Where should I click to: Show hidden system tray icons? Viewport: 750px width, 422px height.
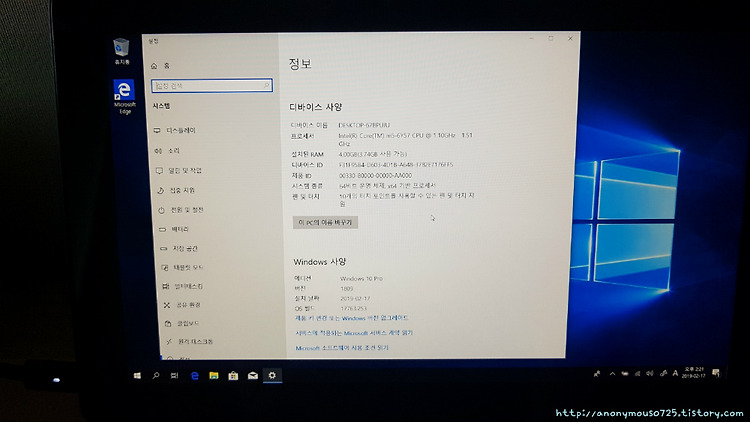pos(612,374)
